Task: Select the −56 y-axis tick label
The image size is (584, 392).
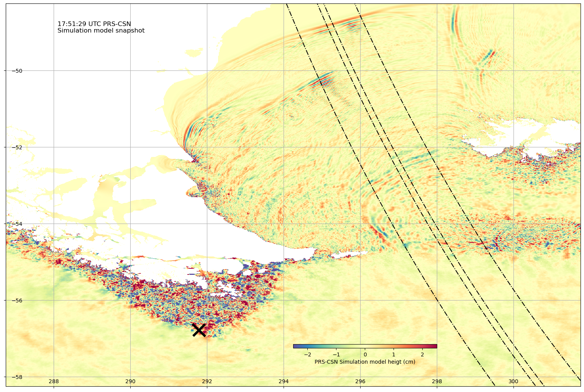Action: tap(17, 301)
